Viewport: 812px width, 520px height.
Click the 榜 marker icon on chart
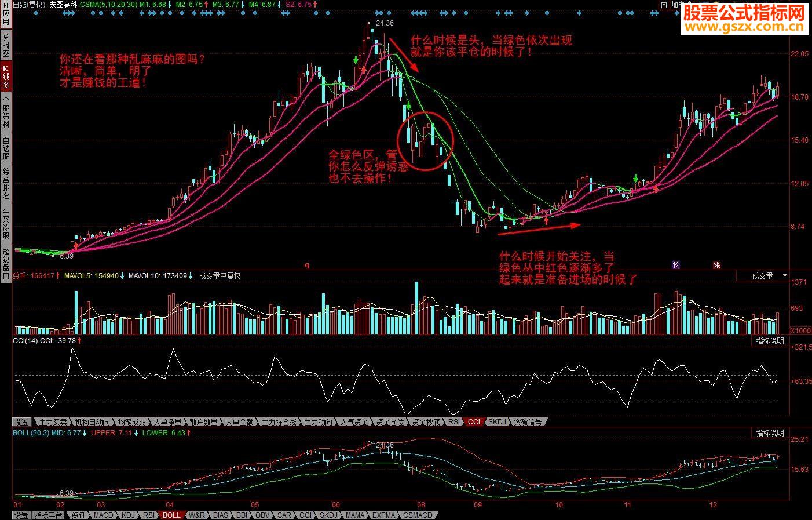click(676, 265)
